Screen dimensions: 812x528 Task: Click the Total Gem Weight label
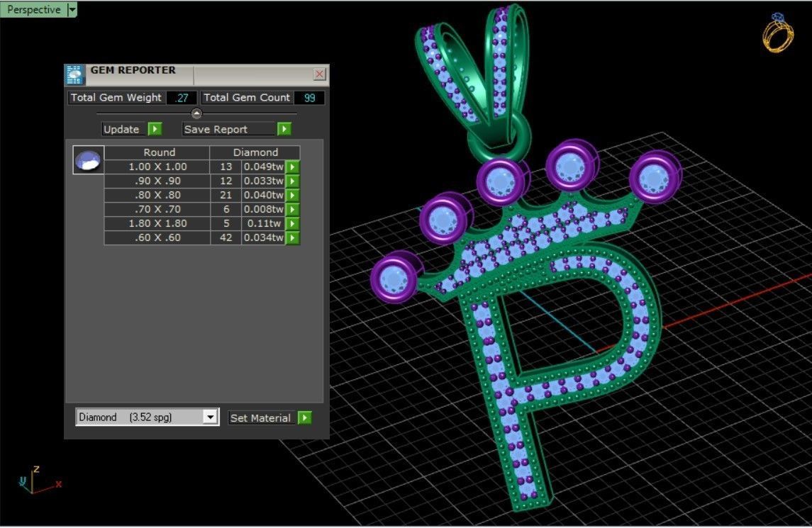point(116,97)
